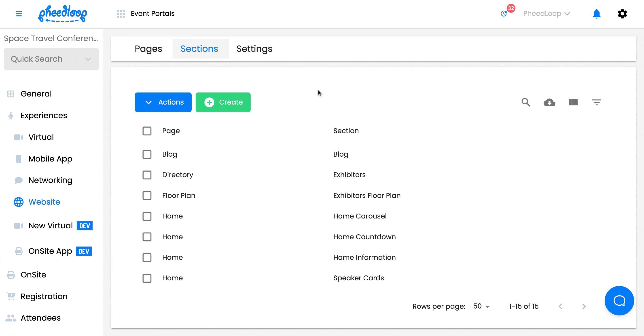Open the PheedLoop account dropdown
The image size is (644, 336).
coord(546,14)
